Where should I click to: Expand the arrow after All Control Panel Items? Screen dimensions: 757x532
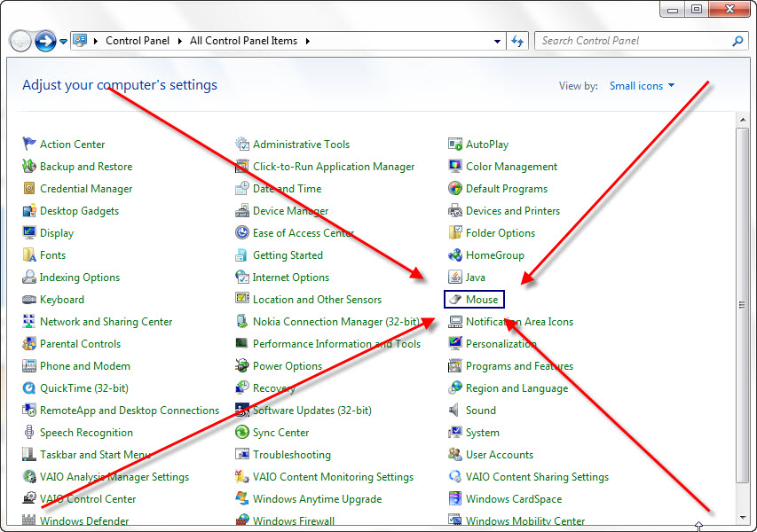coord(308,41)
